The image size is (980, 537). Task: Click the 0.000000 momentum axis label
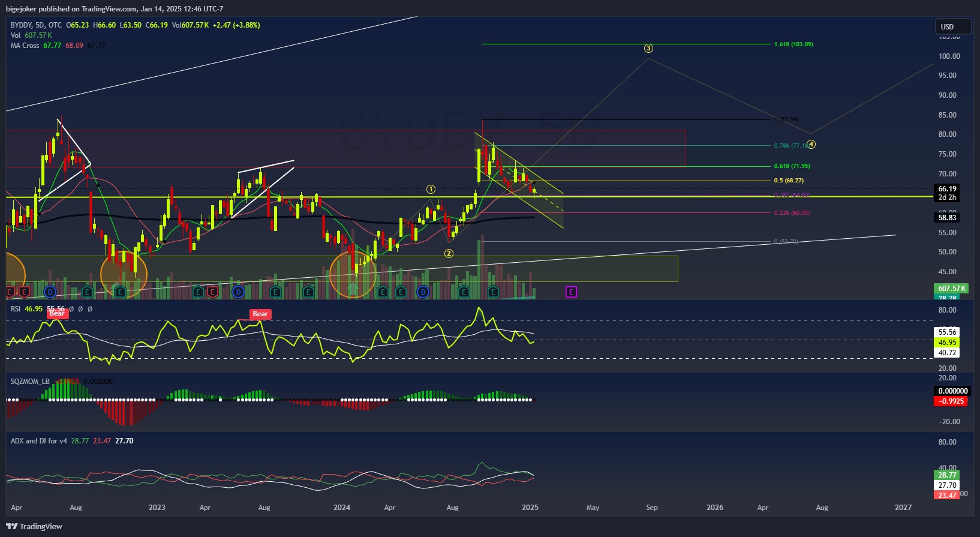pyautogui.click(x=952, y=391)
